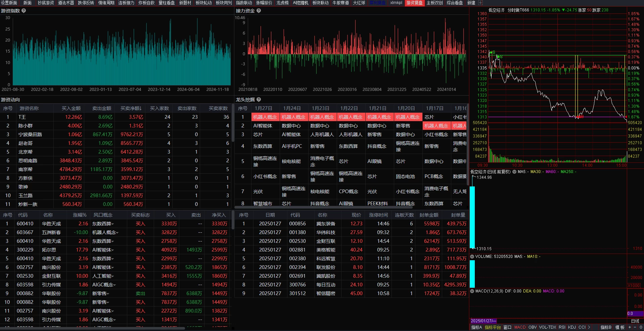
Task: Click the 指标平台 button
Action: 493,327
